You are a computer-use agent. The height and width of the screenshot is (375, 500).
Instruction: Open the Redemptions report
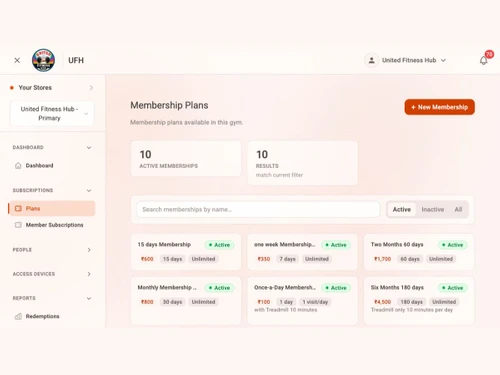(x=52, y=316)
